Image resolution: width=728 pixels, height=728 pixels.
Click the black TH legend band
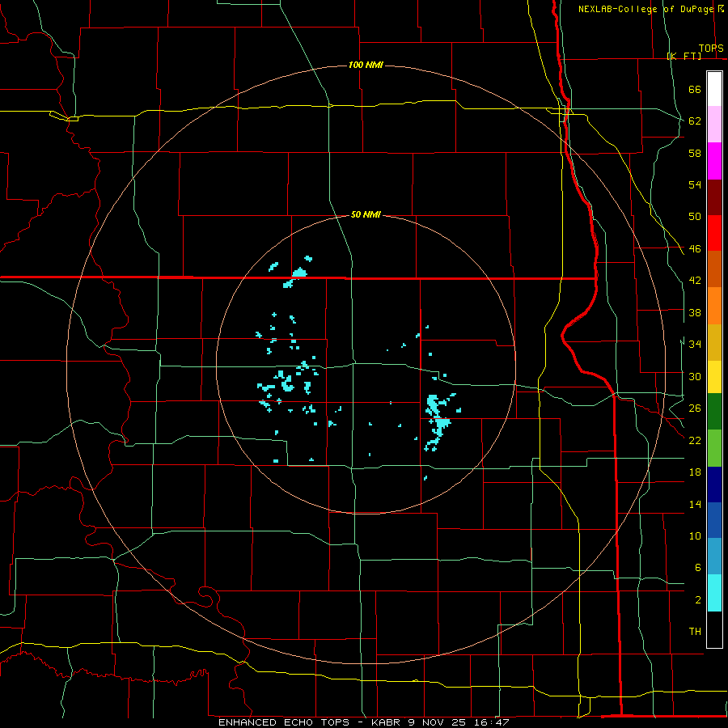[714, 629]
